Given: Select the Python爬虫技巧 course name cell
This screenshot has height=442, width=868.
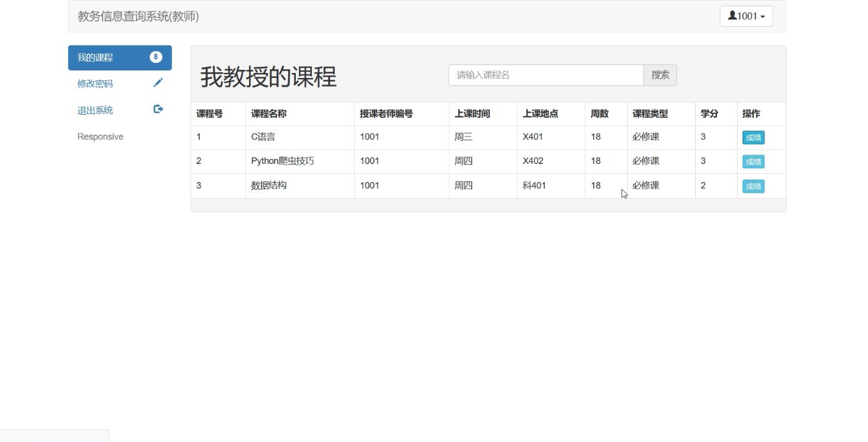Looking at the screenshot, I should 300,161.
